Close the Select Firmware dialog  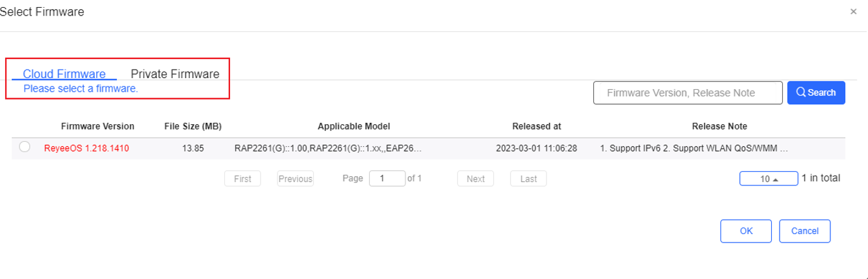tap(853, 12)
